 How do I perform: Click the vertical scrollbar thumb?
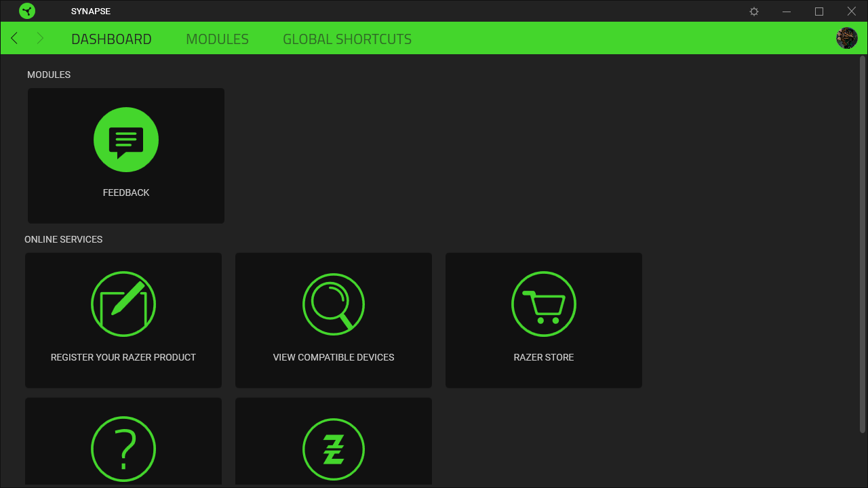[863, 244]
